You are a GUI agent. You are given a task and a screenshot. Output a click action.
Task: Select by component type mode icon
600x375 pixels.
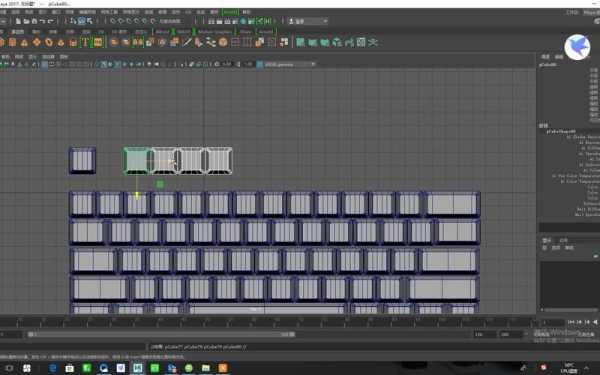(89, 21)
